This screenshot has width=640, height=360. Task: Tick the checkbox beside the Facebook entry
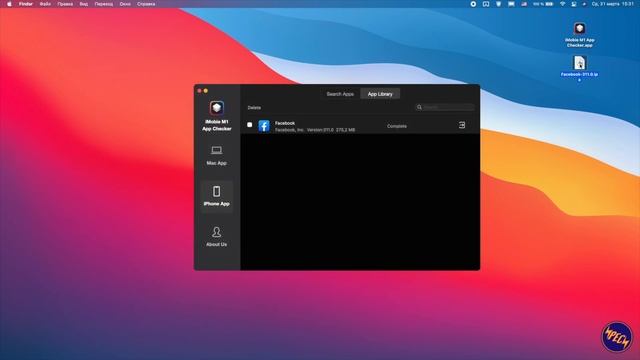[x=249, y=125]
